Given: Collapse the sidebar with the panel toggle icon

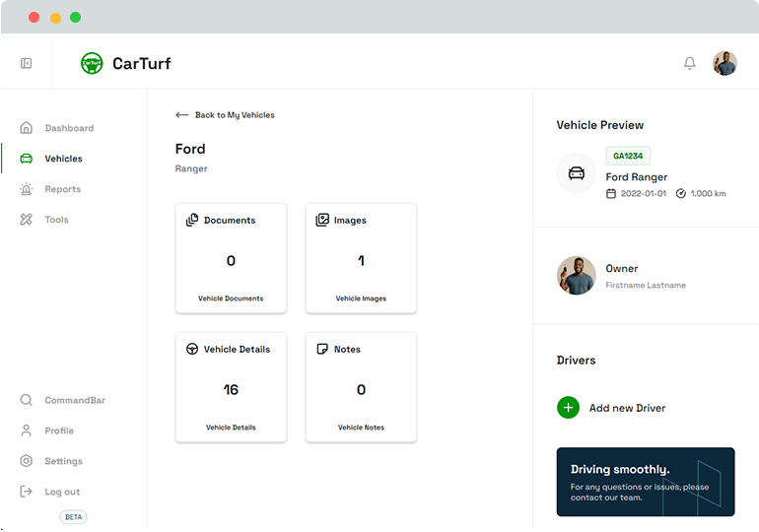Looking at the screenshot, I should pyautogui.click(x=27, y=63).
